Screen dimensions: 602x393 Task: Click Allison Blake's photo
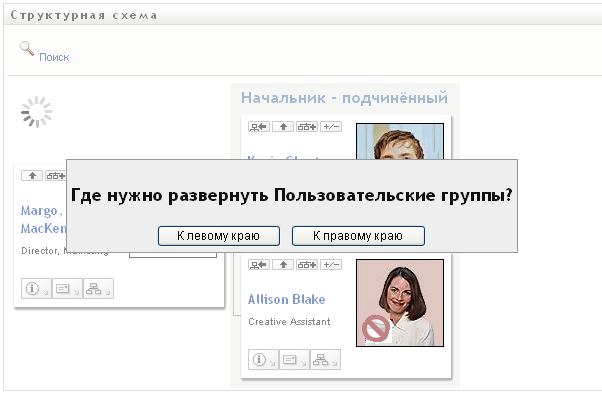pos(400,303)
